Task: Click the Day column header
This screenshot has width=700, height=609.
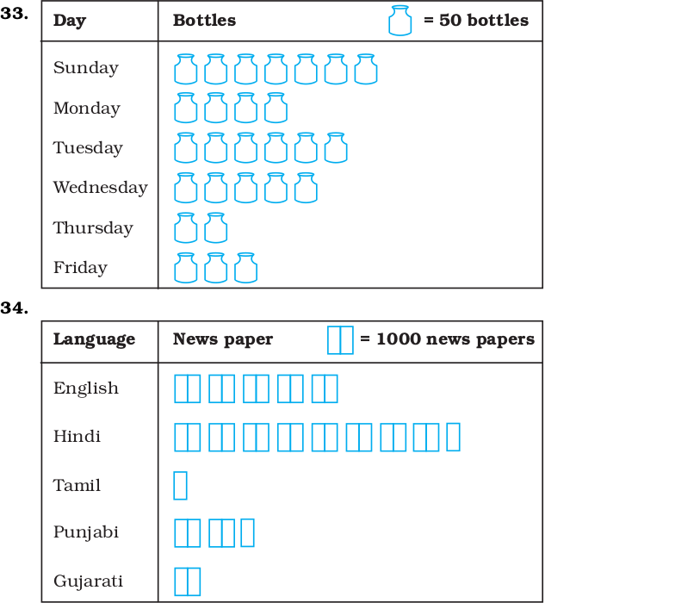Action: pyautogui.click(x=70, y=21)
